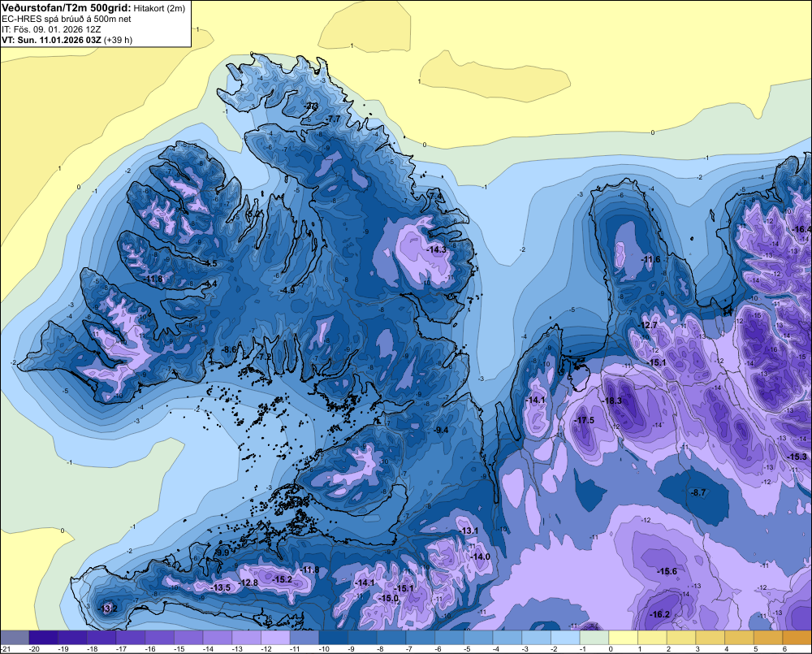
Task: Click pale green legend swatch between -1 and 0
Action: coord(594,637)
